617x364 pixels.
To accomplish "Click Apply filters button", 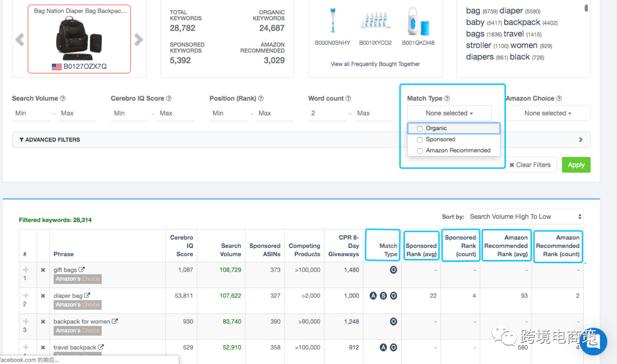I will [x=576, y=165].
